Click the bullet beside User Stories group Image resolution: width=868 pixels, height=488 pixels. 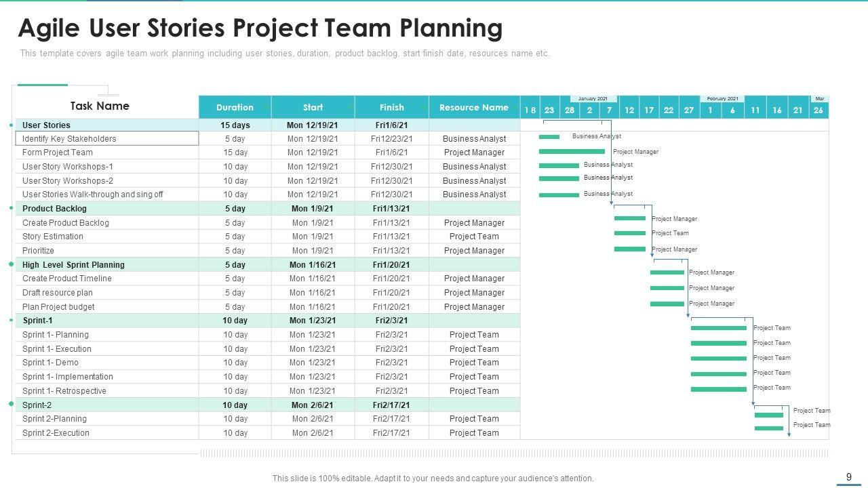coord(12,125)
